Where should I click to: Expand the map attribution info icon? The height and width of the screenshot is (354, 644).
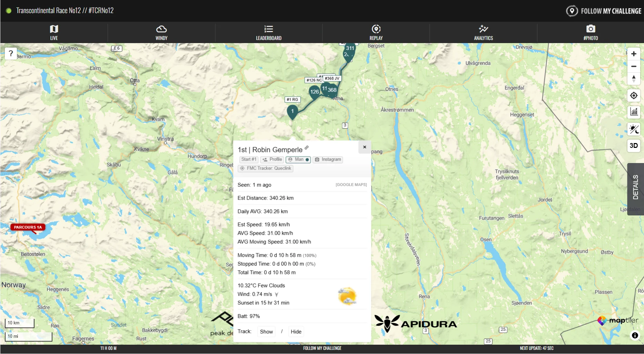[635, 335]
